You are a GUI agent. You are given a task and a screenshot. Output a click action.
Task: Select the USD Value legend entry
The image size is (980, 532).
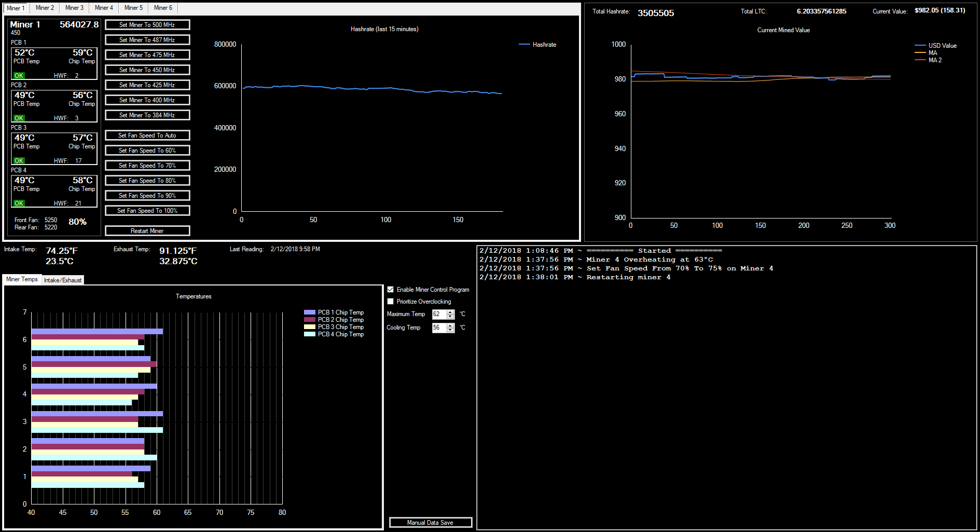[x=942, y=46]
